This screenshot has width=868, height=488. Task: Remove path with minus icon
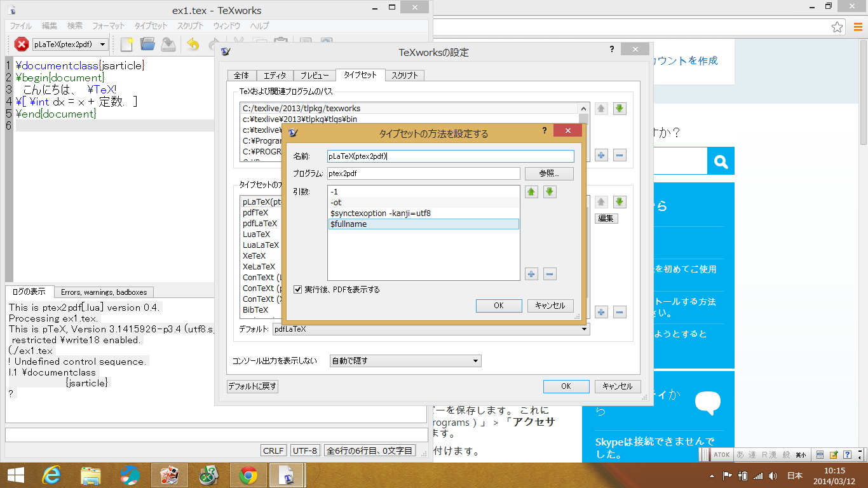click(x=620, y=155)
